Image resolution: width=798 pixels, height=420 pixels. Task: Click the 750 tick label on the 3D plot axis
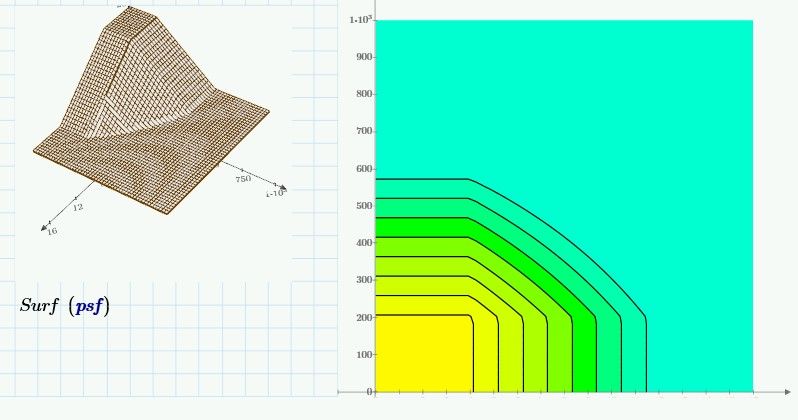tap(243, 179)
